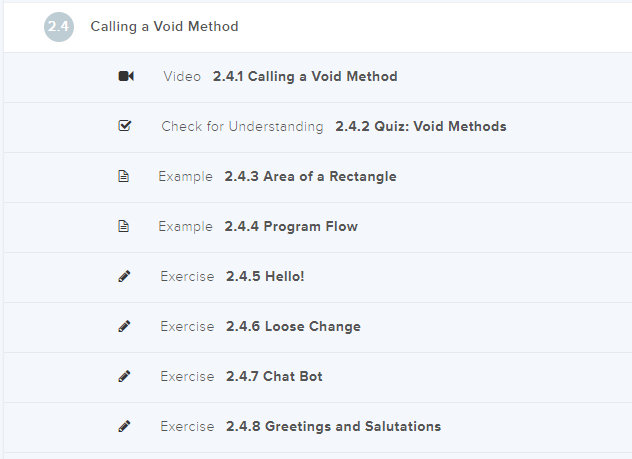Viewport: 632px width, 459px height.
Task: Collapse the Calling a Void Method section
Action: [164, 27]
